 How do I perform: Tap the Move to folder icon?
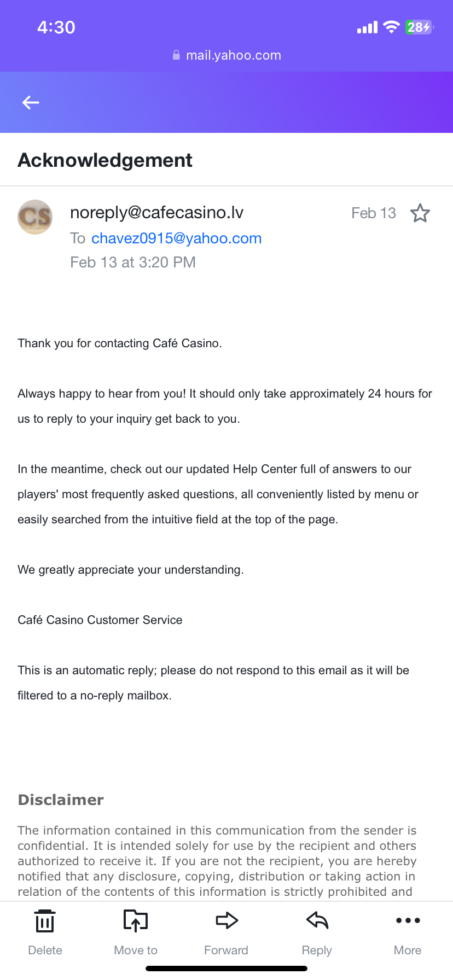(x=136, y=921)
